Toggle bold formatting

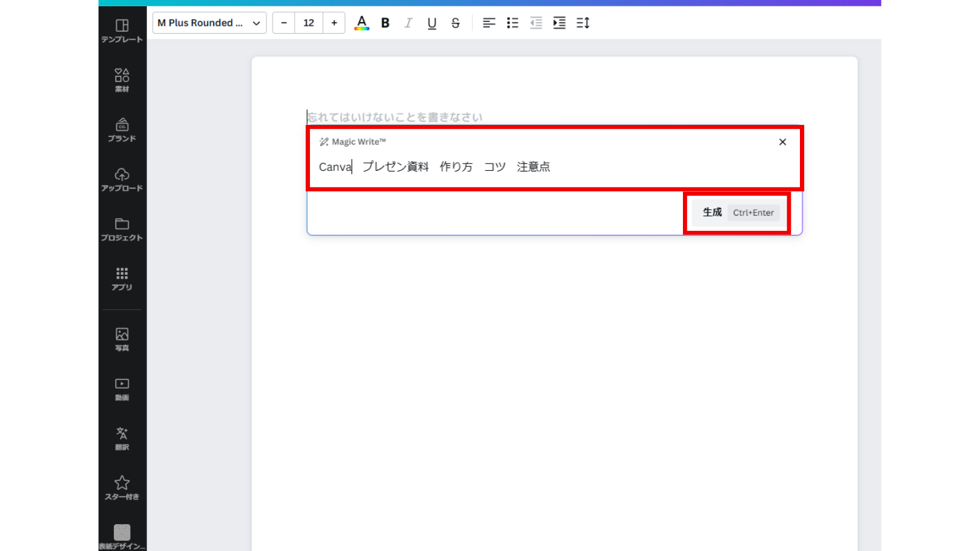(x=385, y=23)
